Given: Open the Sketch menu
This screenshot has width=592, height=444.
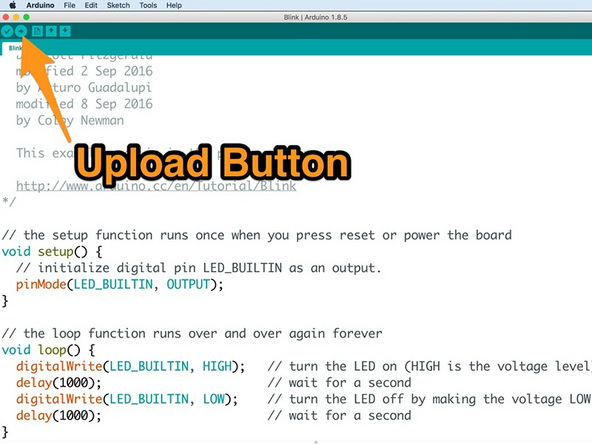Looking at the screenshot, I should pyautogui.click(x=118, y=5).
